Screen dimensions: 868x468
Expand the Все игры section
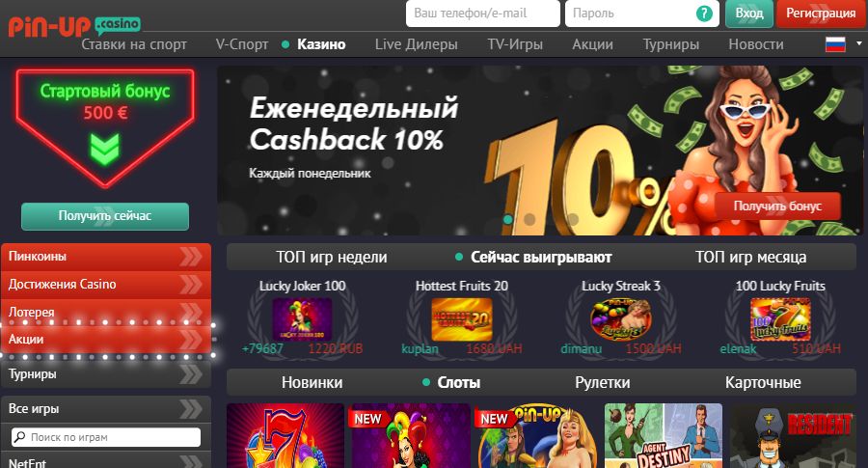point(106,409)
